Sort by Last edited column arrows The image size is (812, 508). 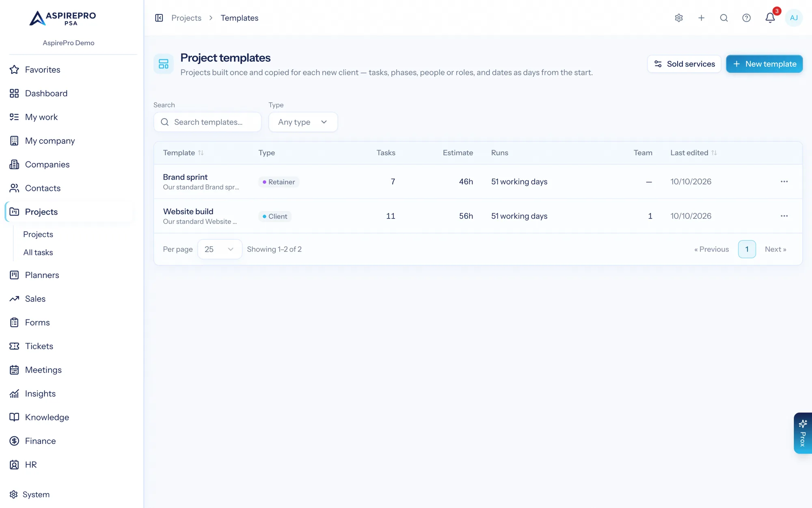[714, 153]
